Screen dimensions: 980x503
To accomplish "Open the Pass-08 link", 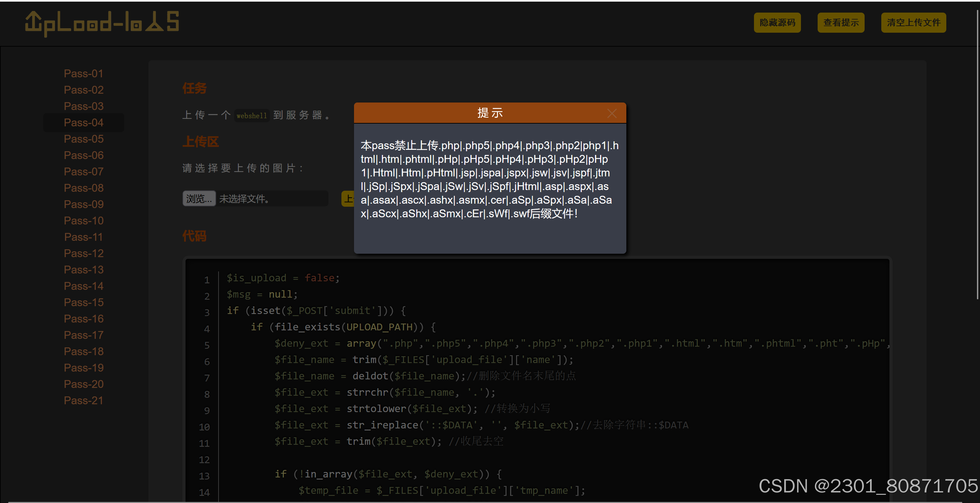I will click(x=84, y=188).
